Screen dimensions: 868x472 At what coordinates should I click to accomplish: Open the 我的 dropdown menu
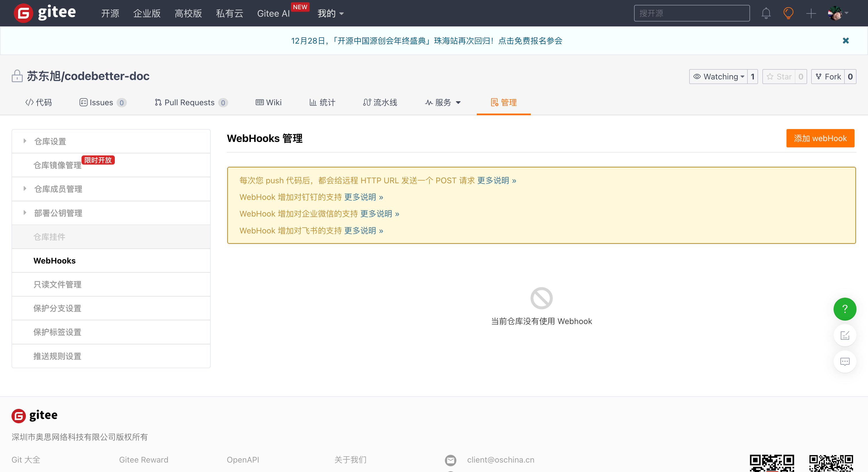pos(331,13)
